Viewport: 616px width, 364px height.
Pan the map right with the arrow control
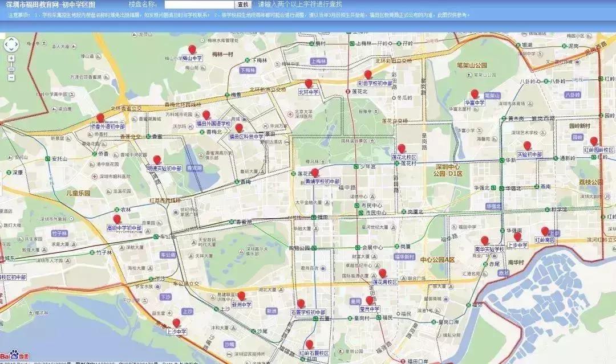tap(16, 44)
